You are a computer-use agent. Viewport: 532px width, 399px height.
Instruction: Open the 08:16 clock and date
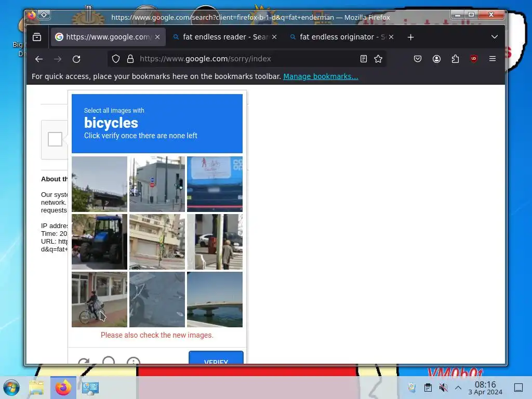coord(485,388)
